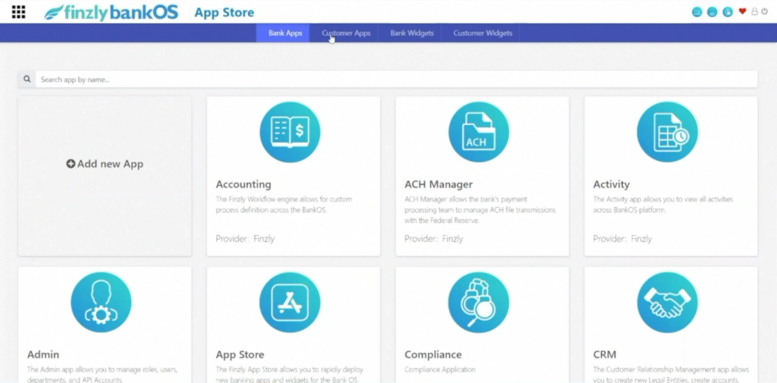Image resolution: width=777 pixels, height=383 pixels.
Task: Open the ACH Manager folder icon
Action: [479, 132]
